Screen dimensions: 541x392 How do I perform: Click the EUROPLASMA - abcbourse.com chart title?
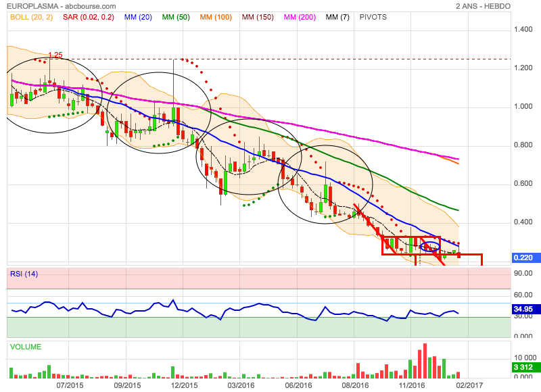[x=62, y=6]
